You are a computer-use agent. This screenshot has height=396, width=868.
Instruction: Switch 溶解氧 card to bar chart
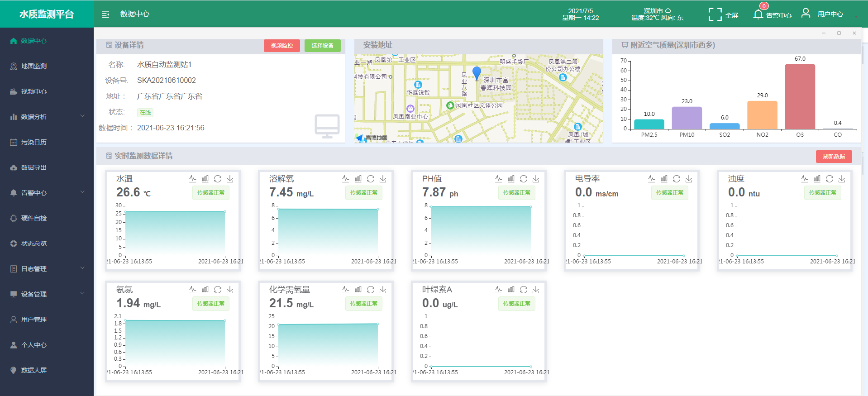pyautogui.click(x=358, y=179)
